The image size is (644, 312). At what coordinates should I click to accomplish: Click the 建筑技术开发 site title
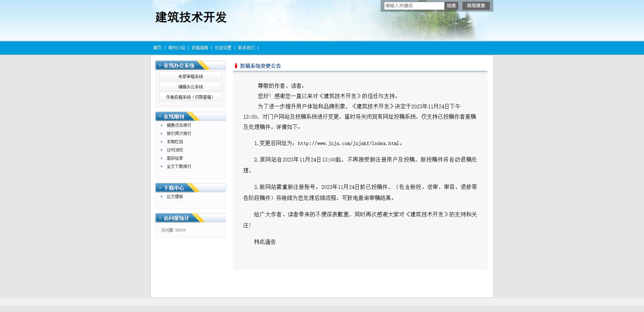click(x=191, y=17)
